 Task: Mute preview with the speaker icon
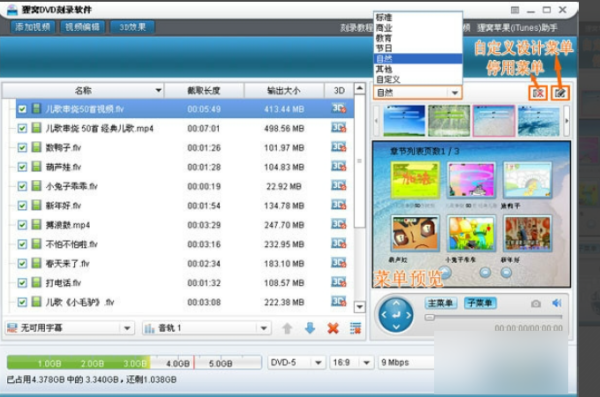pyautogui.click(x=557, y=303)
